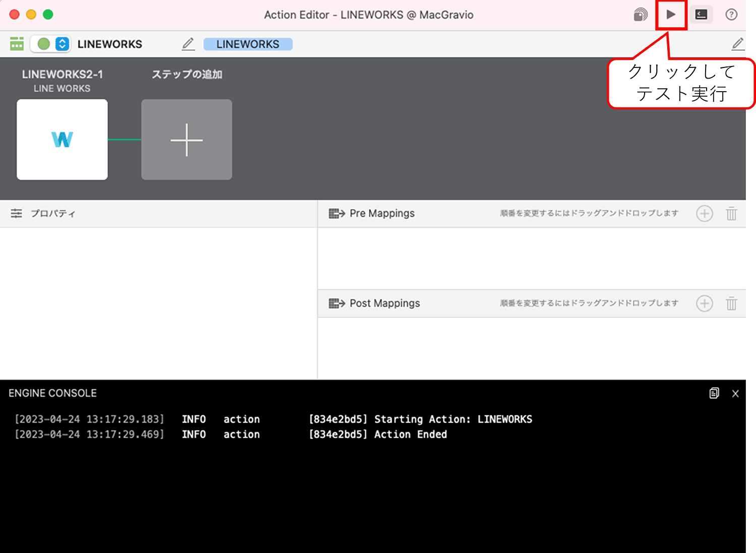Image resolution: width=756 pixels, height=553 pixels.
Task: Click the Pre Mappings arrow icon
Action: [x=337, y=214]
